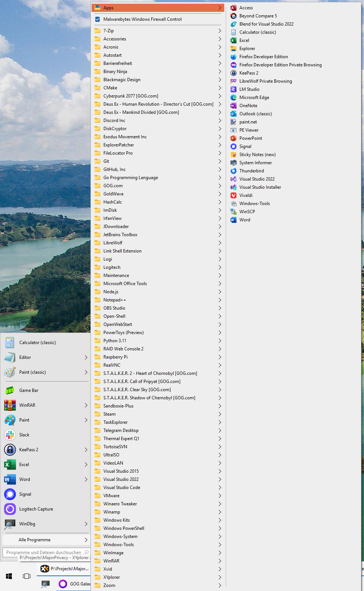
Task: Open Visual Studio Code folder entry
Action: pos(158,488)
